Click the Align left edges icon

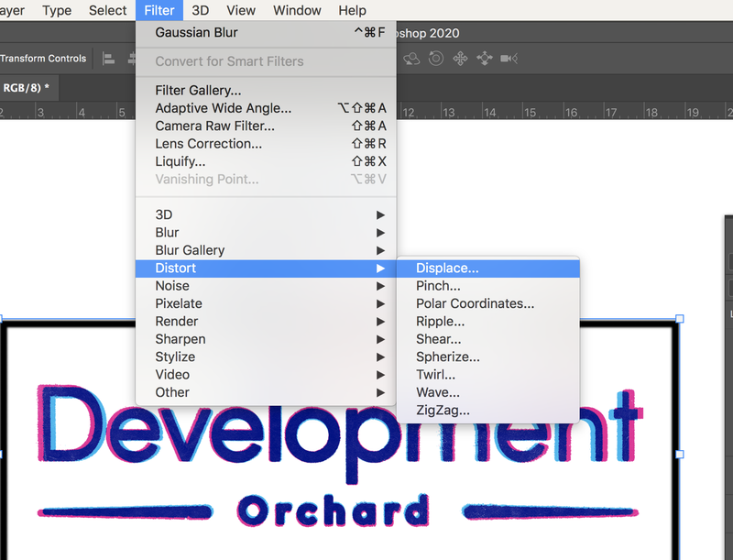108,59
